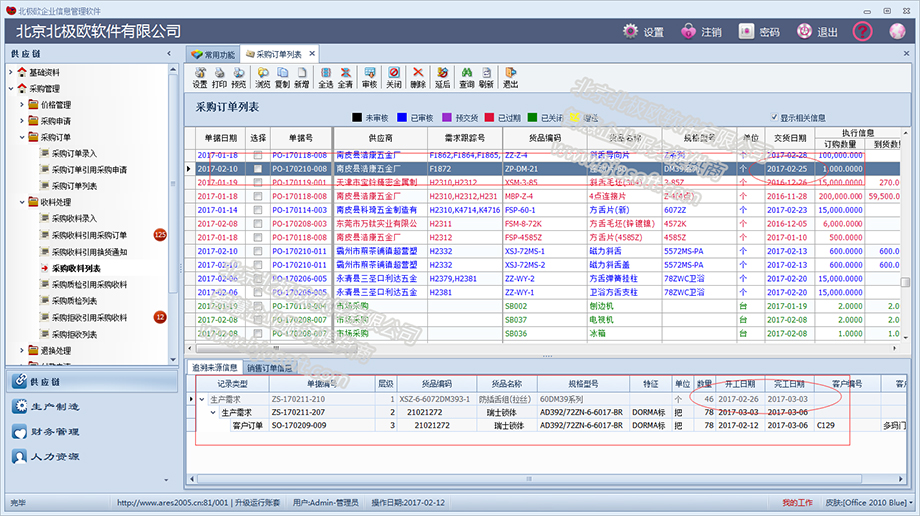920x516 pixels.
Task: Click the blue 已审核 legend swatch
Action: coord(402,117)
